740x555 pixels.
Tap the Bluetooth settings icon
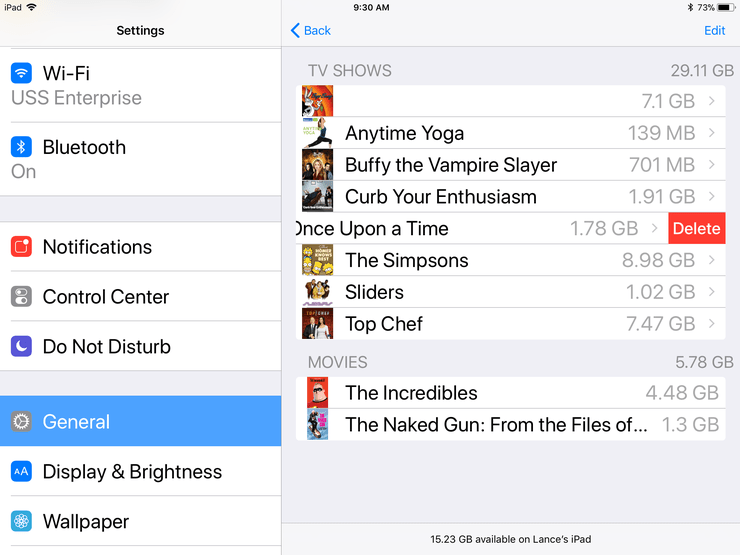click(x=21, y=147)
